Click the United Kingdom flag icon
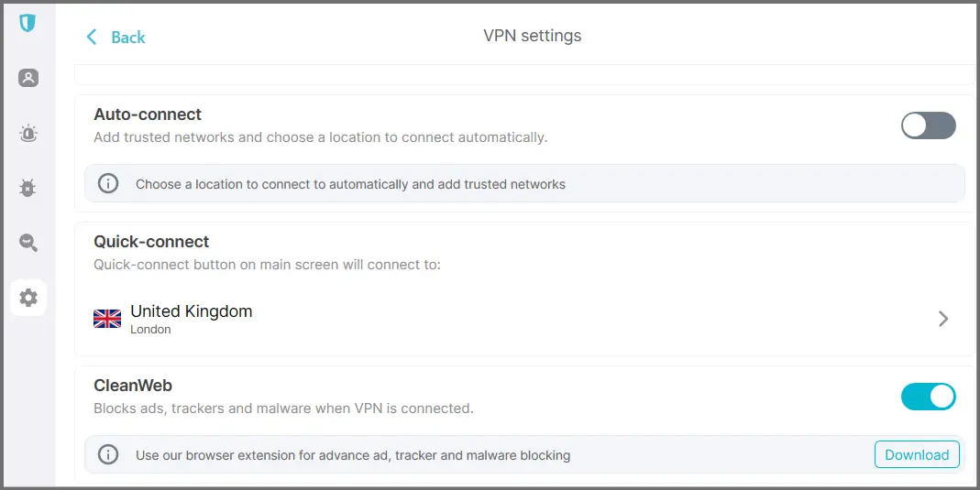980x490 pixels. pyautogui.click(x=107, y=319)
